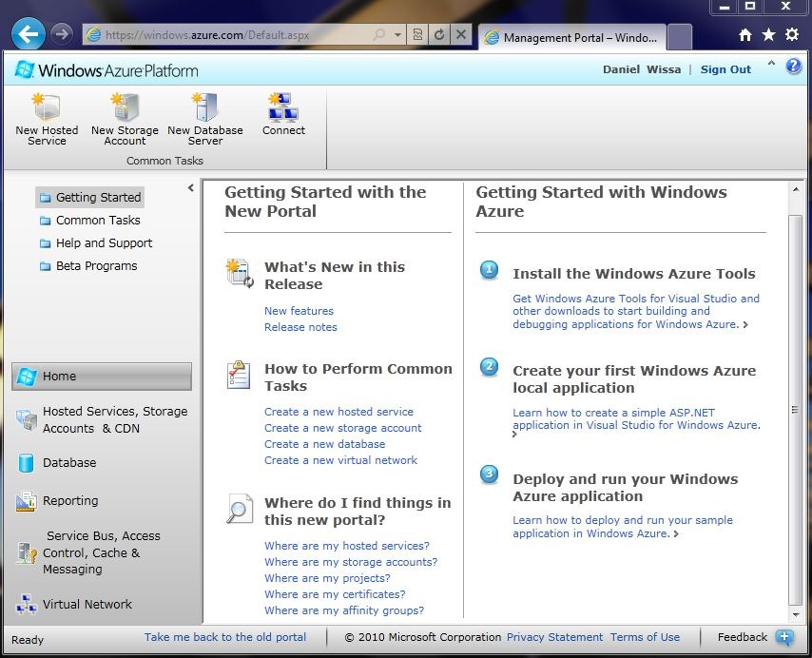The width and height of the screenshot is (812, 658).
Task: Click the Sign Out link
Action: click(x=725, y=69)
